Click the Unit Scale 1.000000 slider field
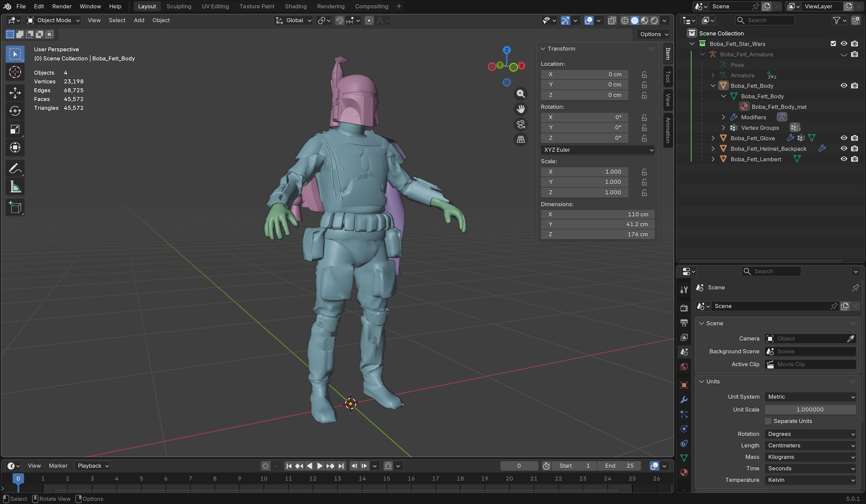Image resolution: width=866 pixels, height=504 pixels. (810, 409)
